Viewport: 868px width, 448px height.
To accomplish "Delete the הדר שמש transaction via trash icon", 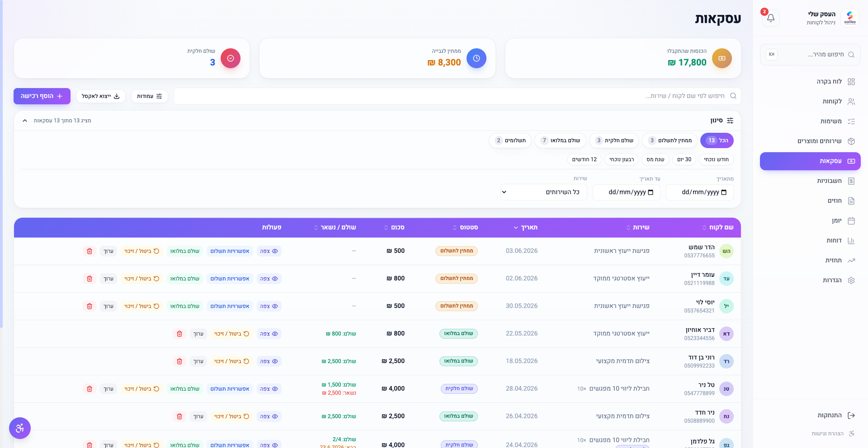I will pos(90,251).
